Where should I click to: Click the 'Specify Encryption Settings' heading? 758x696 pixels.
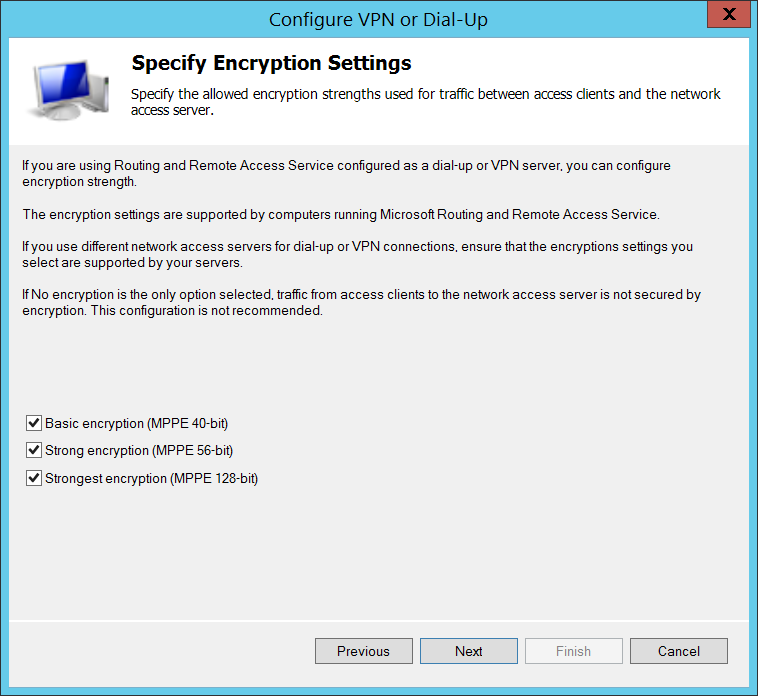click(x=271, y=64)
